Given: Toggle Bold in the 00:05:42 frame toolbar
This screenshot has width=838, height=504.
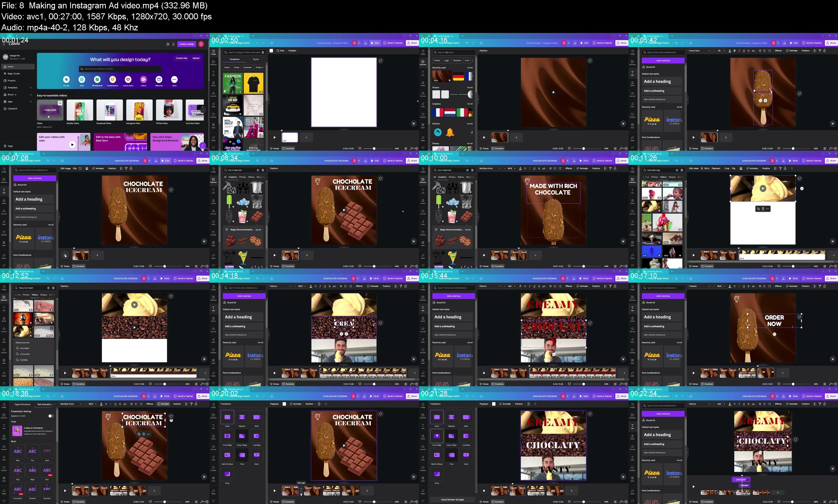Looking at the screenshot, I should (734, 51).
